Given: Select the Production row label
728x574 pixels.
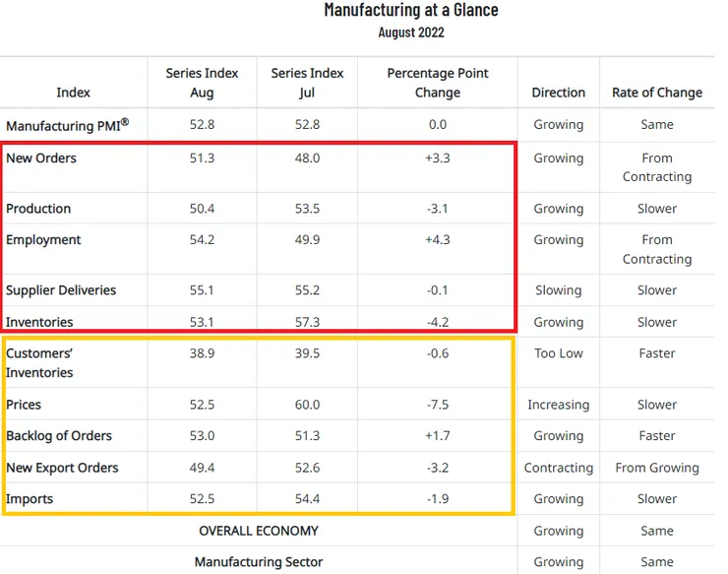Looking at the screenshot, I should (x=38, y=209).
